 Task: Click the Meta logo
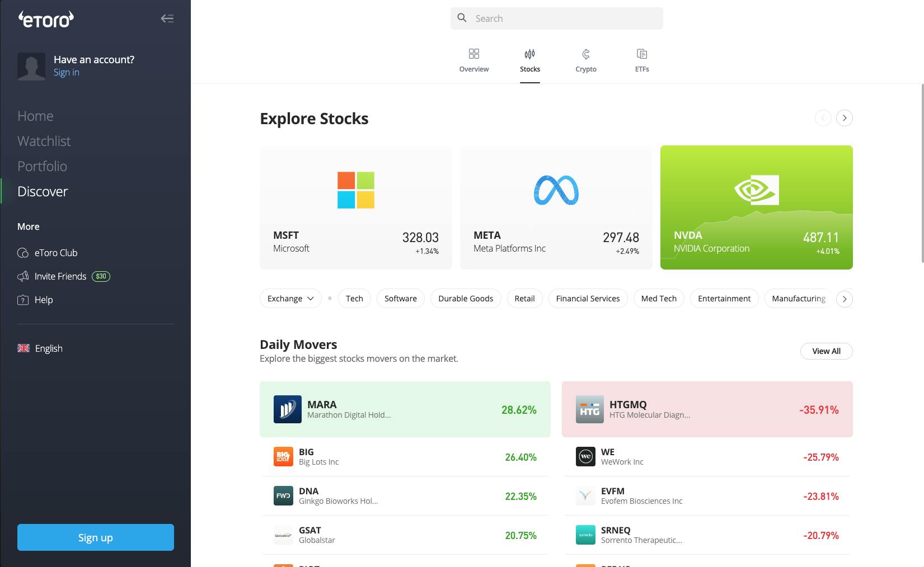[556, 190]
